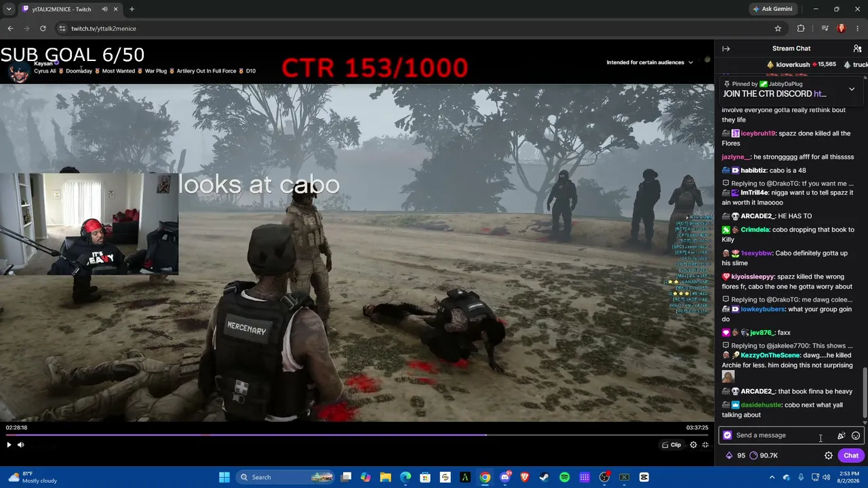Open habibtiz username in chat
The height and width of the screenshot is (488, 868).
pos(753,170)
